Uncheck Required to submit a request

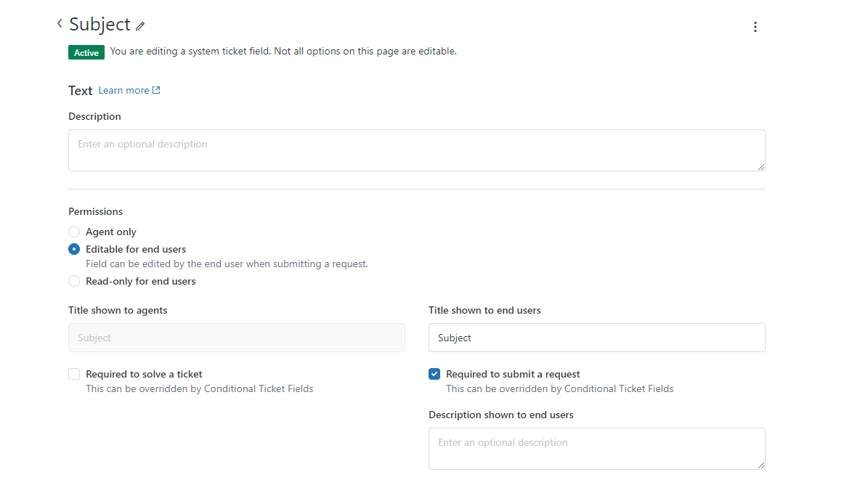tap(434, 374)
